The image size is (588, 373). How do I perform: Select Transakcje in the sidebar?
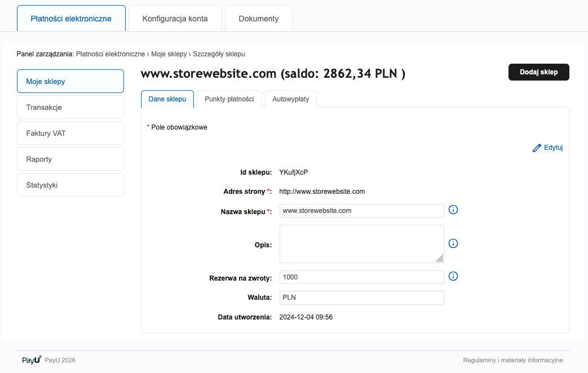tap(70, 107)
